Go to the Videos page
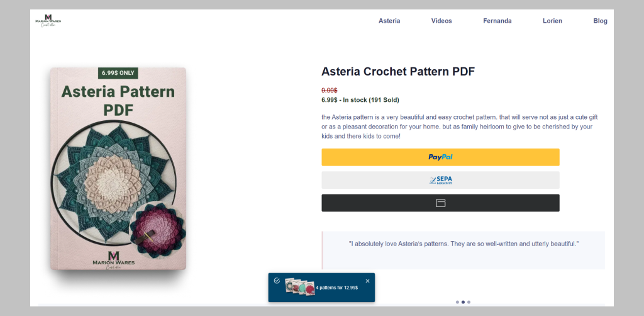 click(441, 21)
